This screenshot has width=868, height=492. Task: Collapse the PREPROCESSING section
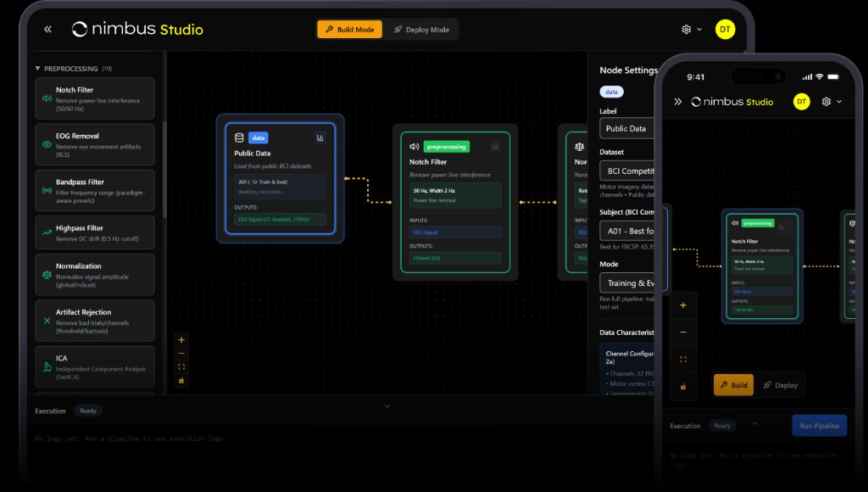click(x=37, y=69)
